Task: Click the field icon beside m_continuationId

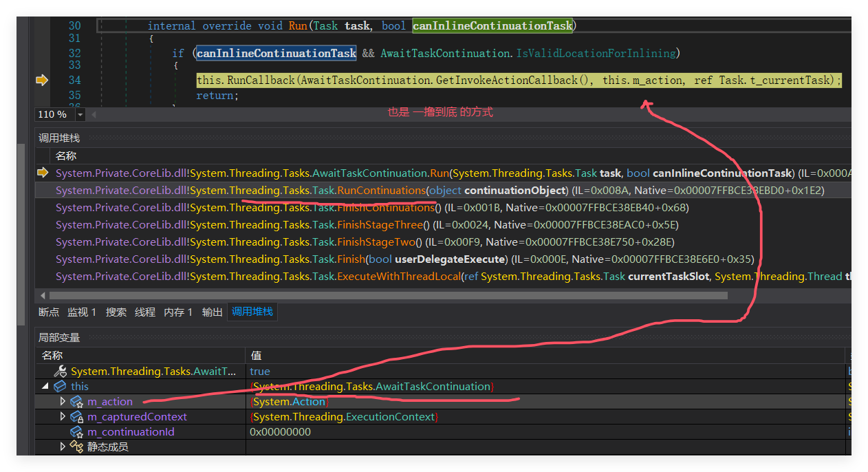Action: tap(76, 432)
